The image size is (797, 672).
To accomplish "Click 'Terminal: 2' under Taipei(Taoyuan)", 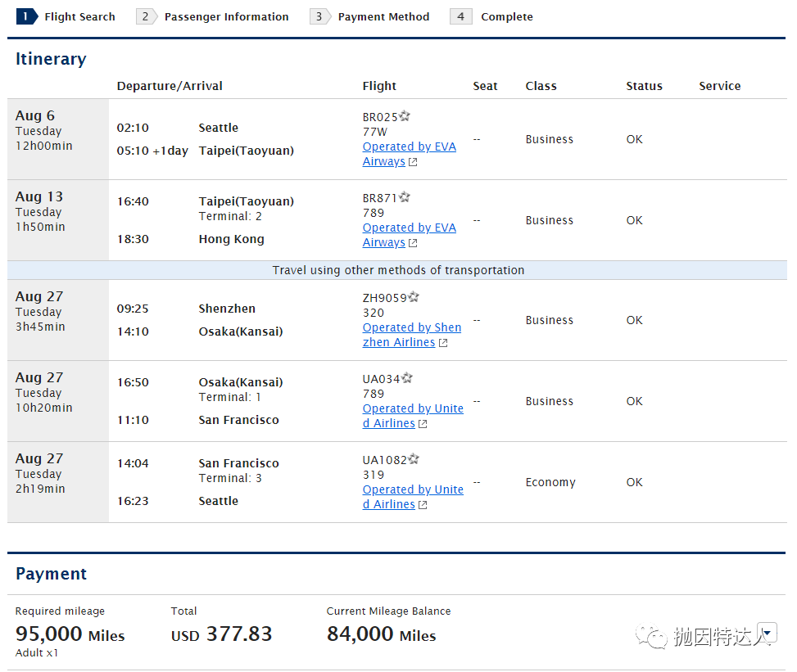I will (x=230, y=216).
